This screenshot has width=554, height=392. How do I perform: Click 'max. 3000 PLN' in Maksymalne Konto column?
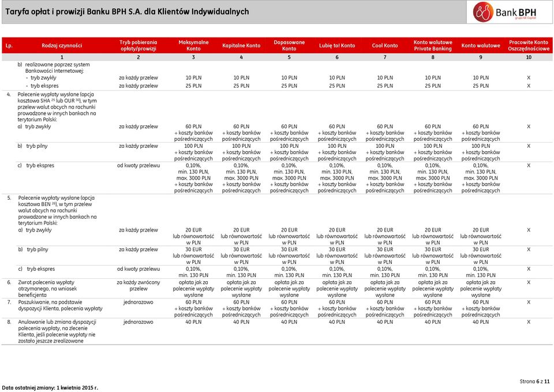coord(193,178)
